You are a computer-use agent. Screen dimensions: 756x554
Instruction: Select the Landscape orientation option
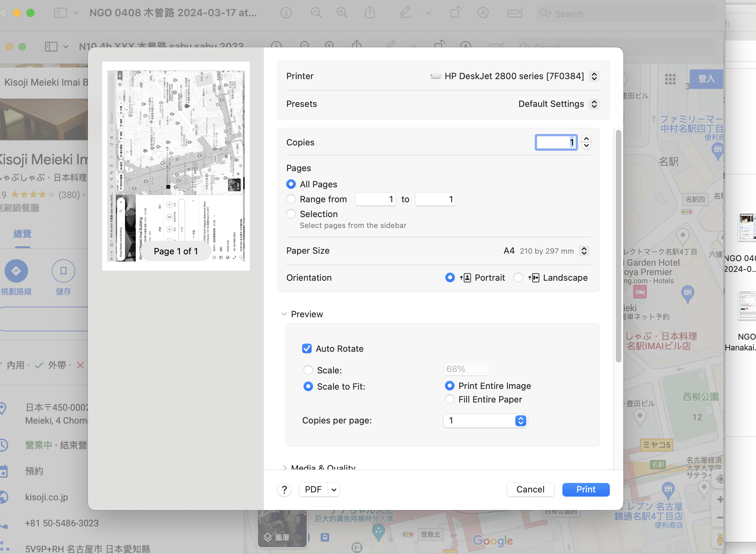pos(518,278)
